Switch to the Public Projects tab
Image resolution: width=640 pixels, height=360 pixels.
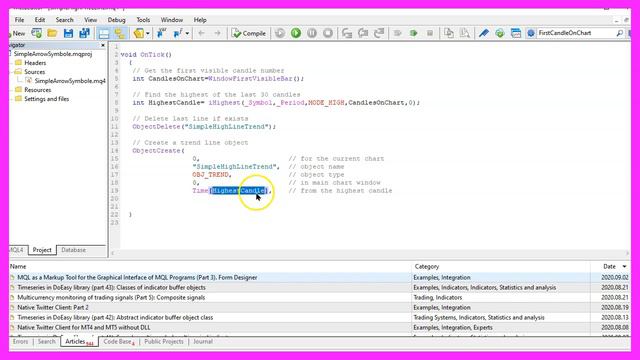point(164,341)
